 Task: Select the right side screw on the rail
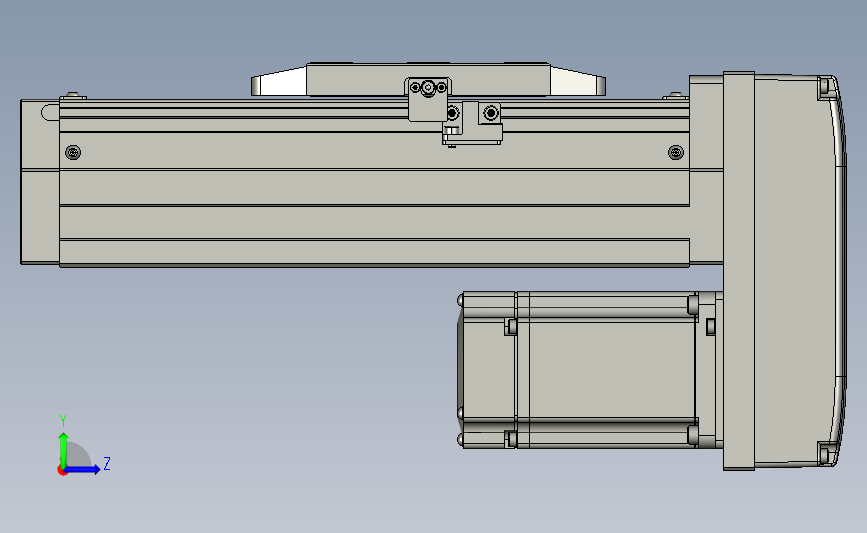[676, 152]
